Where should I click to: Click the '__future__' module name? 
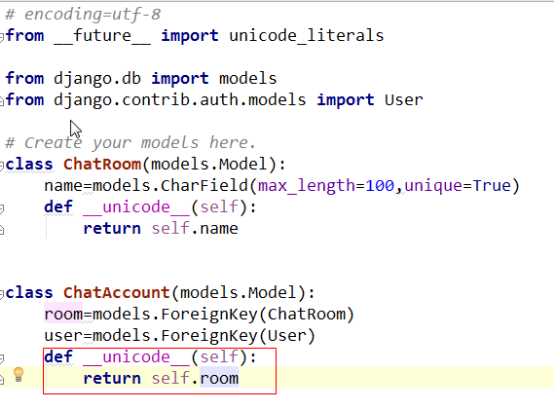click(102, 36)
